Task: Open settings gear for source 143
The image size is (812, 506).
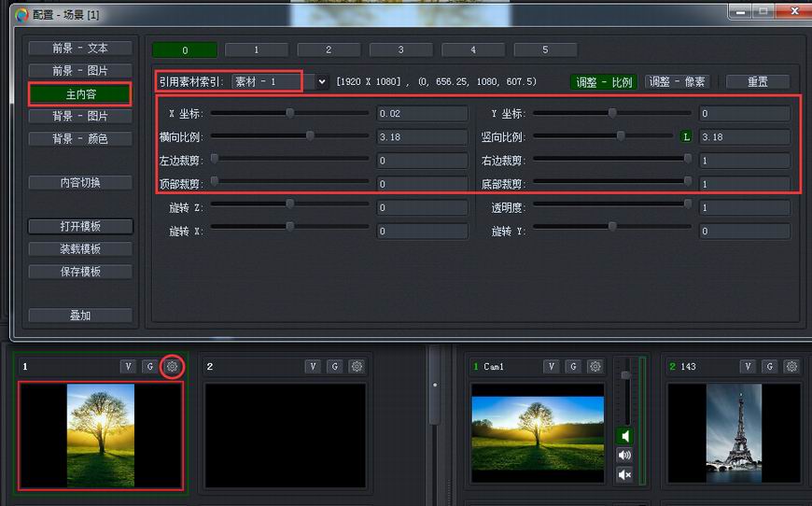Action: pyautogui.click(x=791, y=367)
